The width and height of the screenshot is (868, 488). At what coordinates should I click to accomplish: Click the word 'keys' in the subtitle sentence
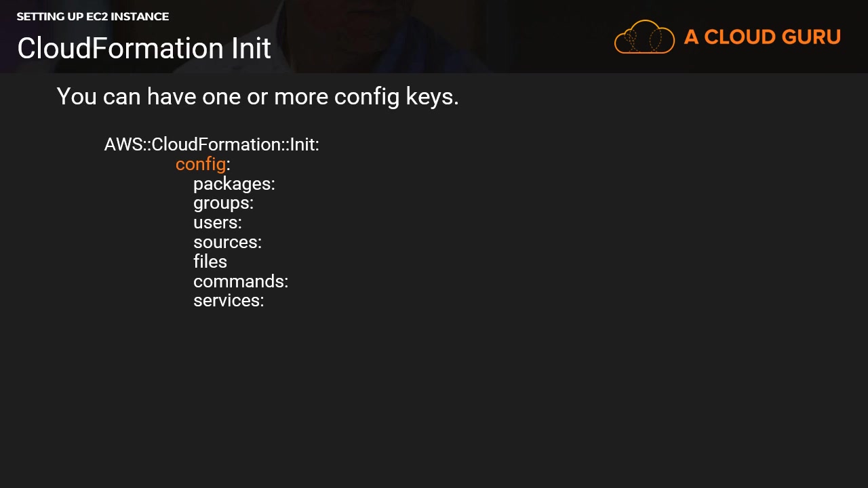pyautogui.click(x=431, y=97)
